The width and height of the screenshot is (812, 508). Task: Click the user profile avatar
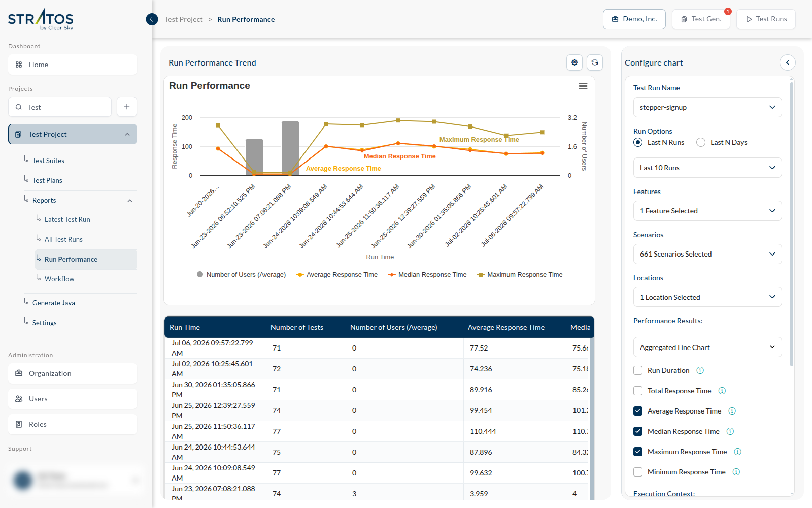point(23,480)
